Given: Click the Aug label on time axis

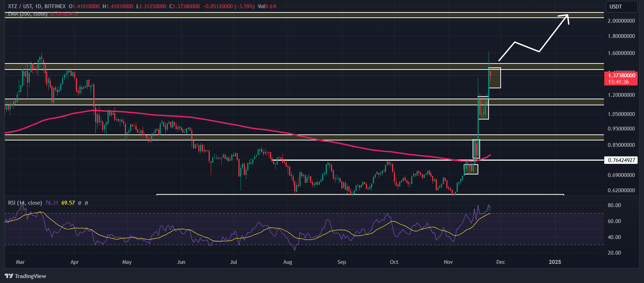Looking at the screenshot, I should pos(287,262).
